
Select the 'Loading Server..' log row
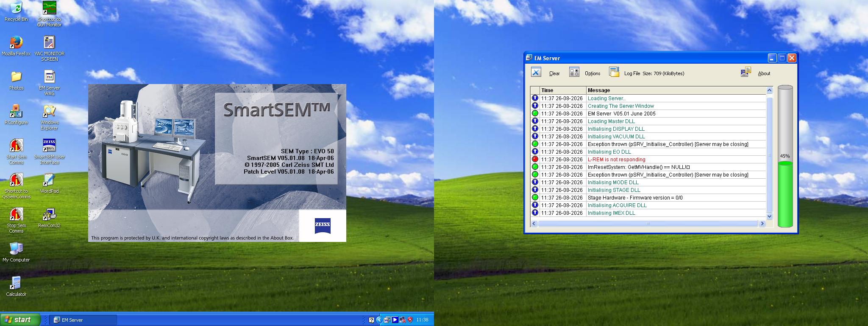point(648,98)
